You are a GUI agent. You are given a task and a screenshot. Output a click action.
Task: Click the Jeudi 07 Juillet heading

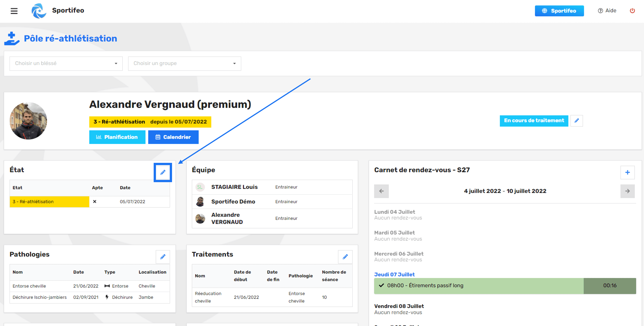(394, 274)
